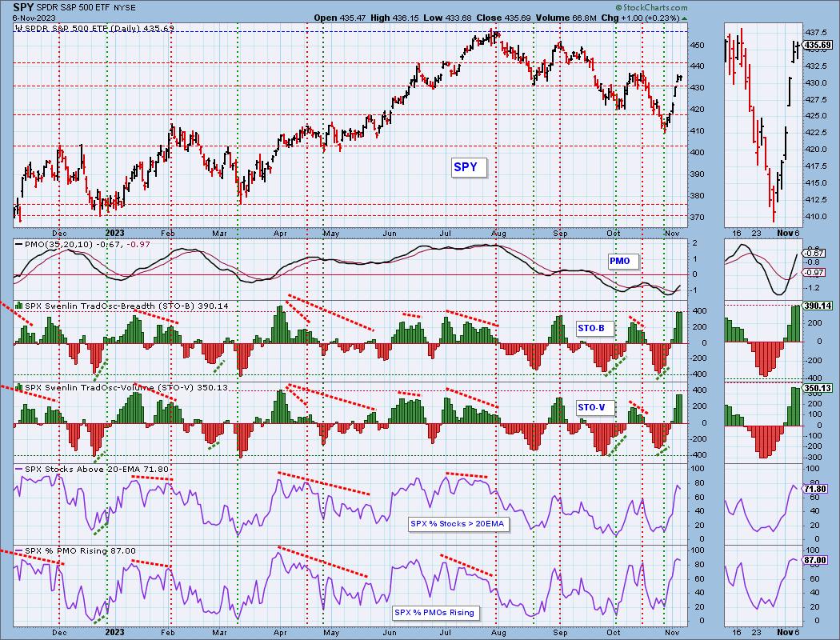Viewport: 840px width, 640px height.
Task: Click the 'Nov 6' label under the zoomed price thumbnail
Action: (787, 233)
